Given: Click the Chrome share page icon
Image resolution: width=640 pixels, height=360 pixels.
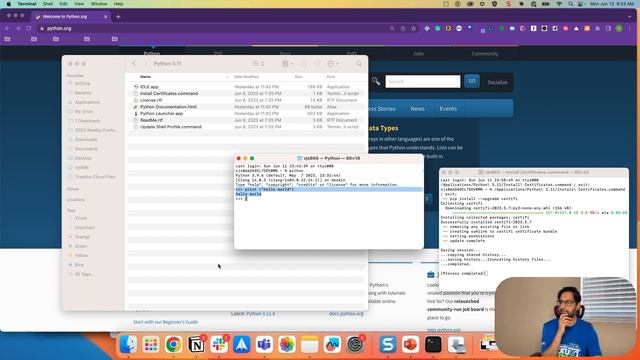Looking at the screenshot, I should (x=403, y=29).
